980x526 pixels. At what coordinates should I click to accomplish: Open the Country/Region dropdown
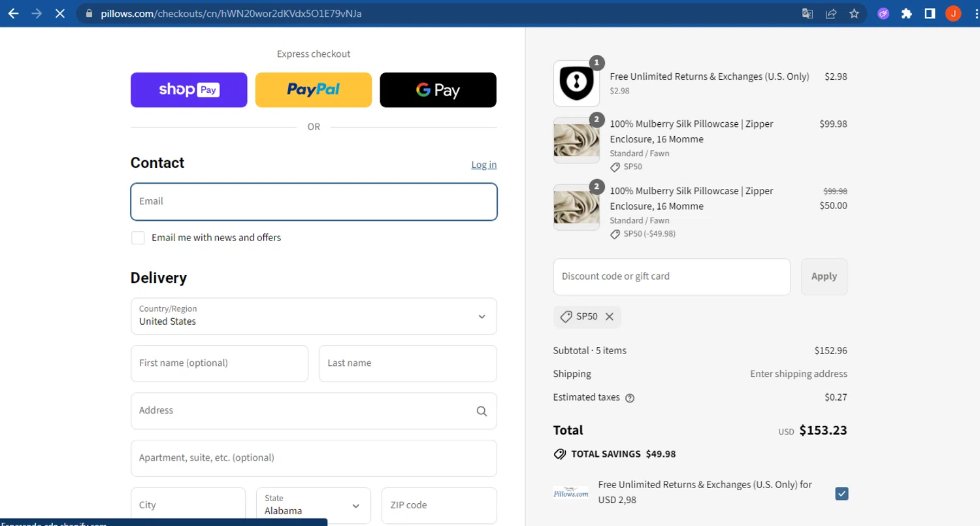pos(314,316)
